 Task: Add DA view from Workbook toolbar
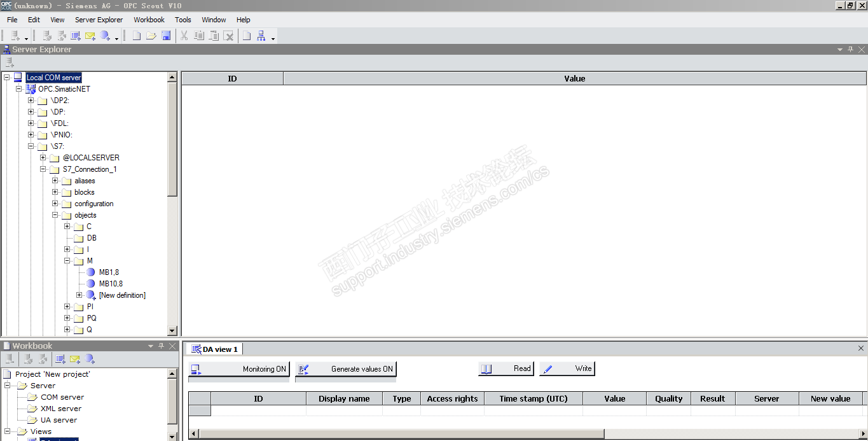click(x=60, y=360)
